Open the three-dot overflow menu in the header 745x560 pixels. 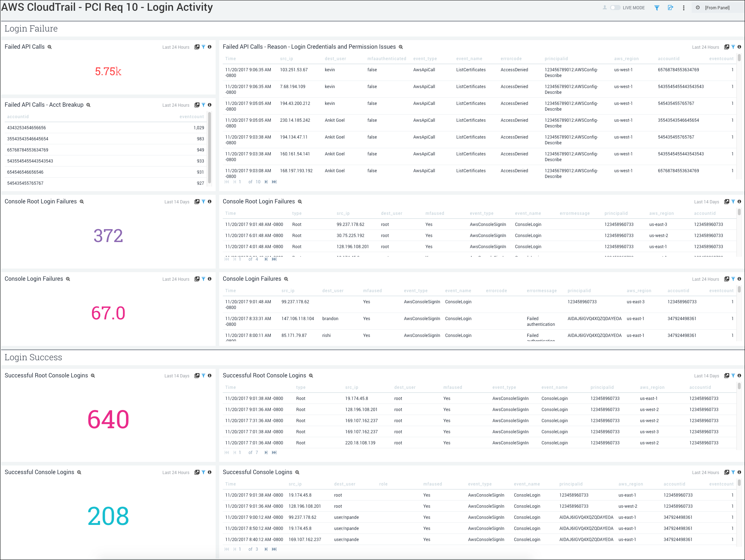click(684, 8)
